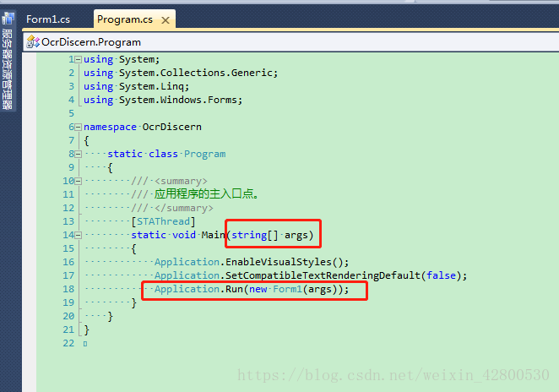The image size is (559, 392).
Task: Click 'EnableVisualStyles' on line 16
Action: point(279,262)
